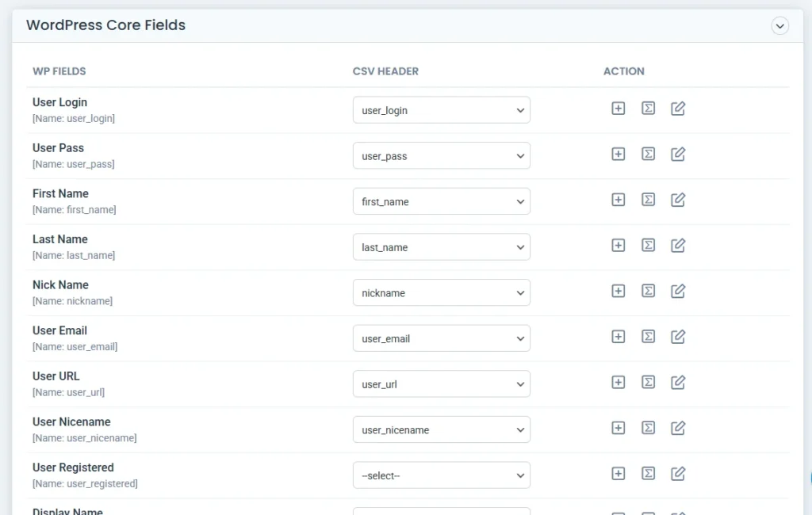Open the user_url CSV header dropdown

click(441, 384)
